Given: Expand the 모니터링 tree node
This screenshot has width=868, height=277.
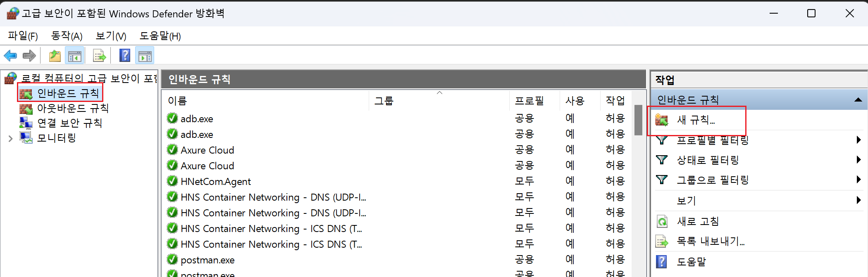Looking at the screenshot, I should (x=11, y=138).
